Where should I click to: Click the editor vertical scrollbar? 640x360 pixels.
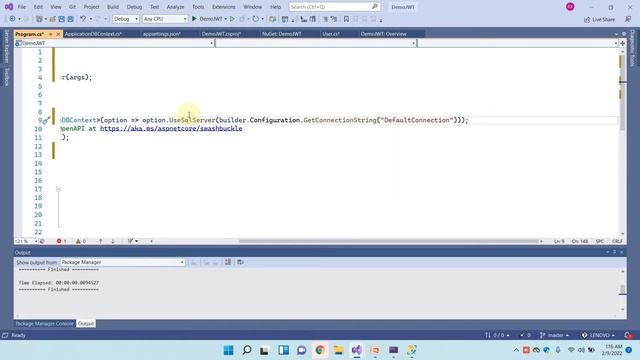[x=622, y=93]
